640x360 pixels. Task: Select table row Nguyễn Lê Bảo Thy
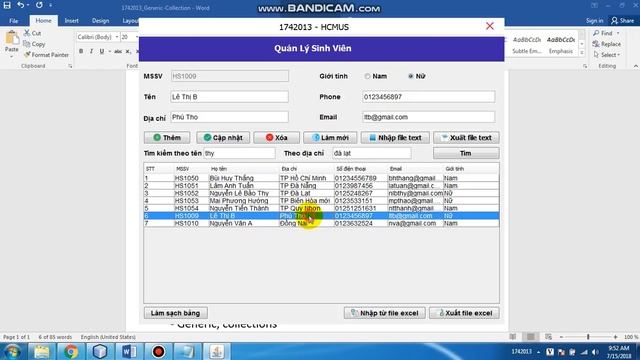pos(321,193)
